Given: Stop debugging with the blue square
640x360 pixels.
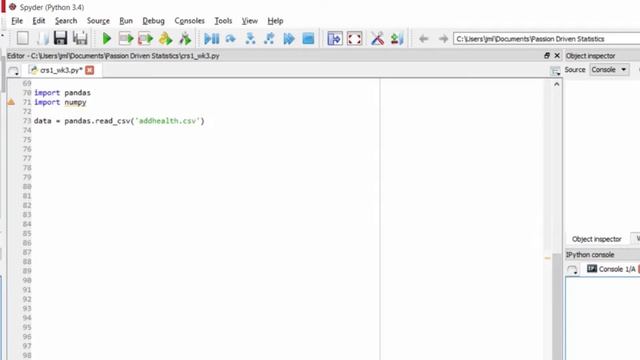Looking at the screenshot, I should tap(308, 39).
